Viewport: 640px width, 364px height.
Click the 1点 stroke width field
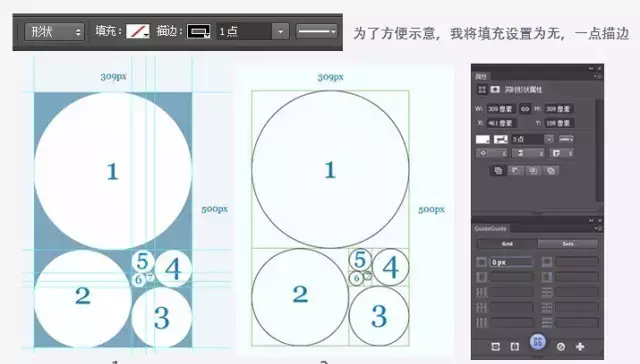[244, 31]
